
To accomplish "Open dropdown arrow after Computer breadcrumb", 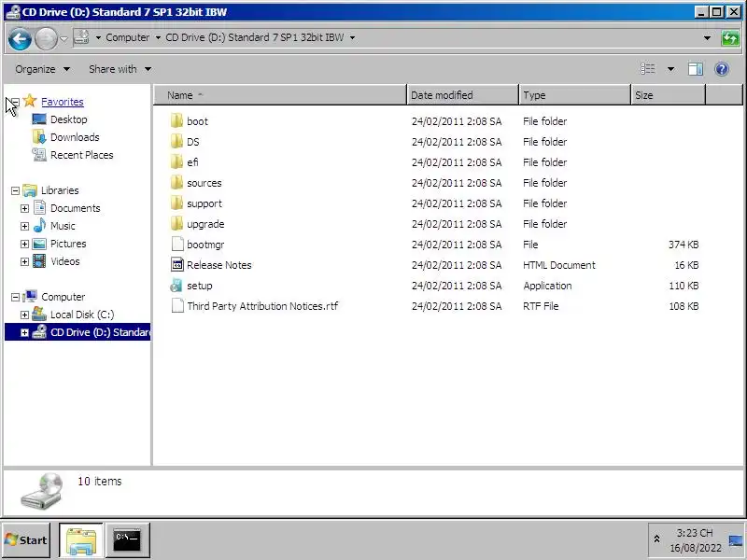I will (x=158, y=37).
